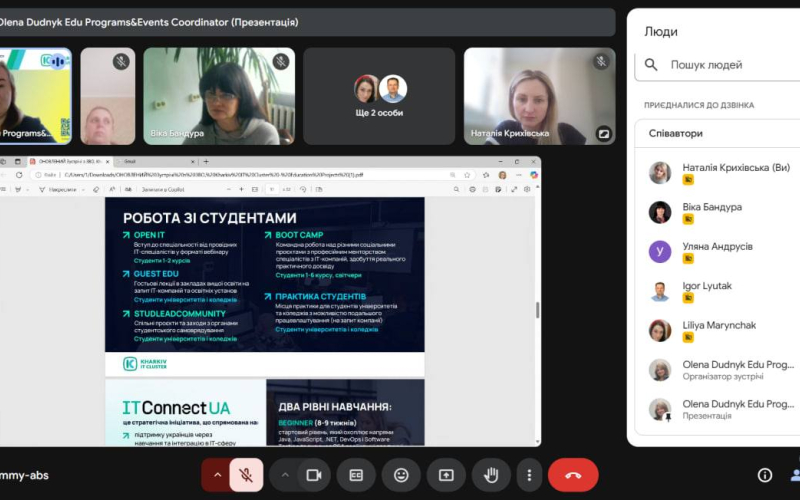This screenshot has height=500, width=800.
Task: Open the emoji reactions button
Action: coord(401,475)
